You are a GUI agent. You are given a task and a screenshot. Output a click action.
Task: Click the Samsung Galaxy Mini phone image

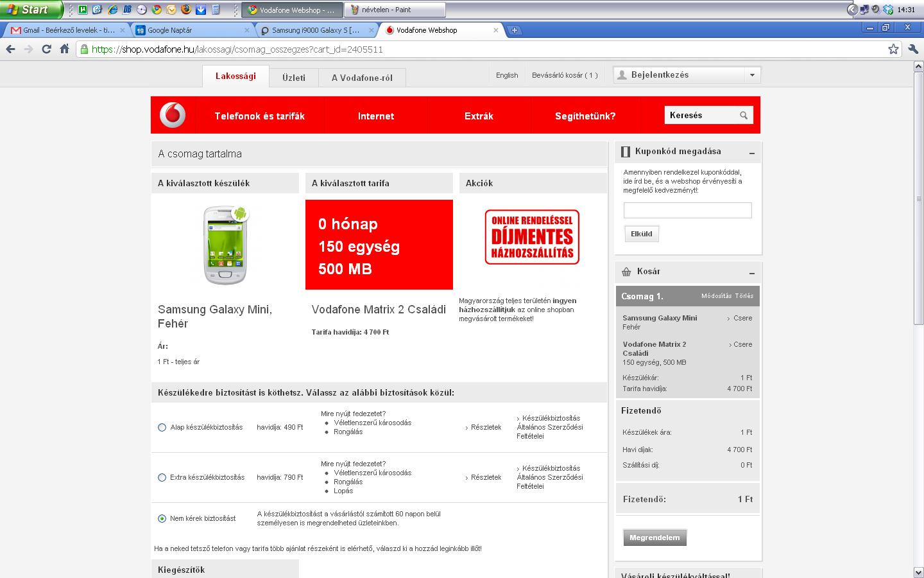tap(225, 245)
